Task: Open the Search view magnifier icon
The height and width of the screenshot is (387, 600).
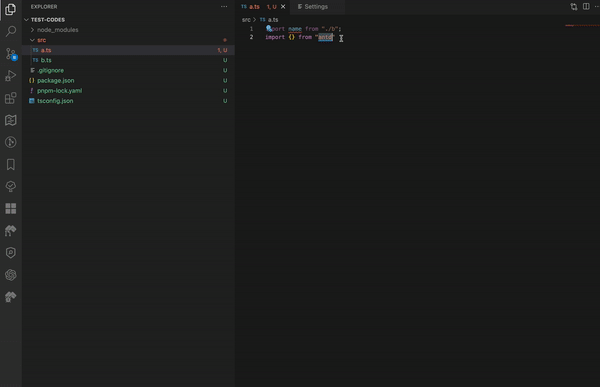Action: (x=11, y=31)
